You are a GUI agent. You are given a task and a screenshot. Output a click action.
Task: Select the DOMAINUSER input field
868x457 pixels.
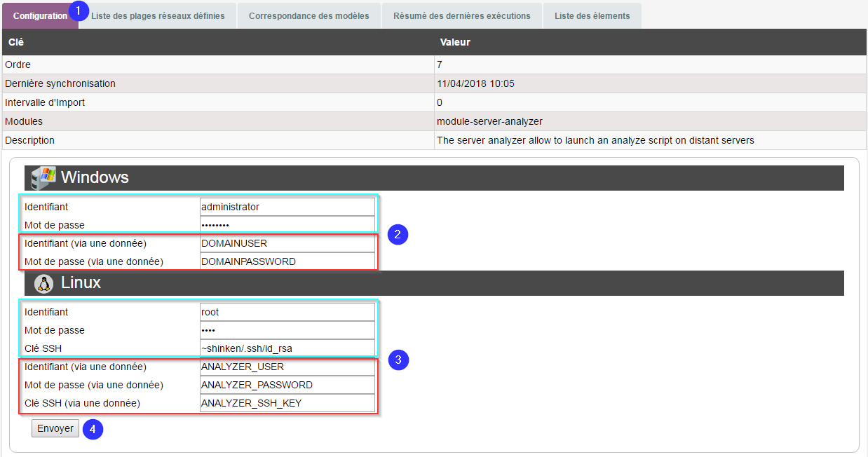coord(287,243)
